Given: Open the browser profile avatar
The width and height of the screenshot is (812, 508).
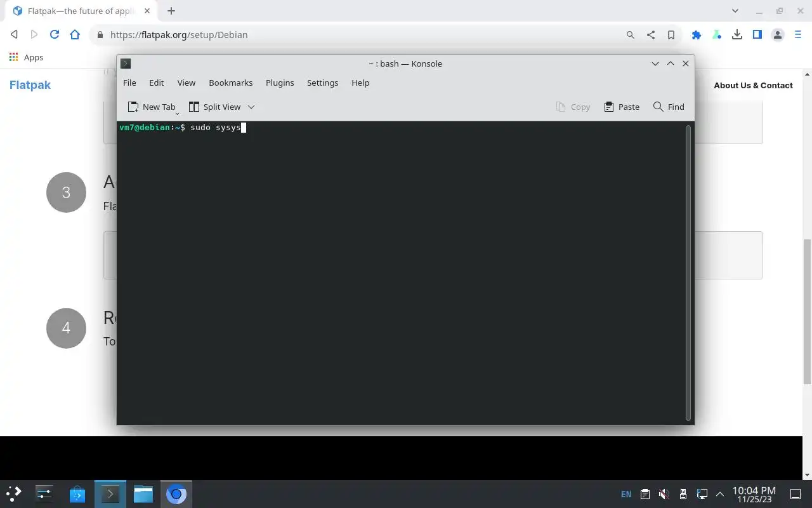Looking at the screenshot, I should pos(778,35).
